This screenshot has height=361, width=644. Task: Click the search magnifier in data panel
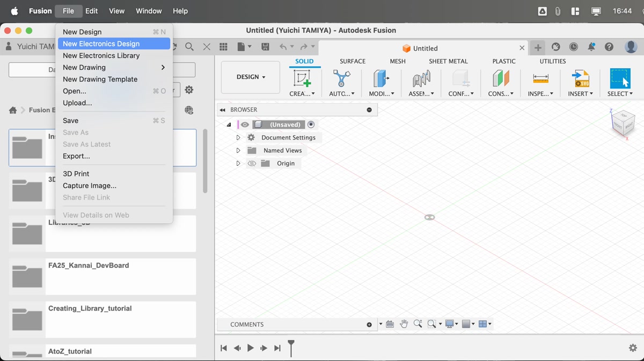tap(189, 47)
